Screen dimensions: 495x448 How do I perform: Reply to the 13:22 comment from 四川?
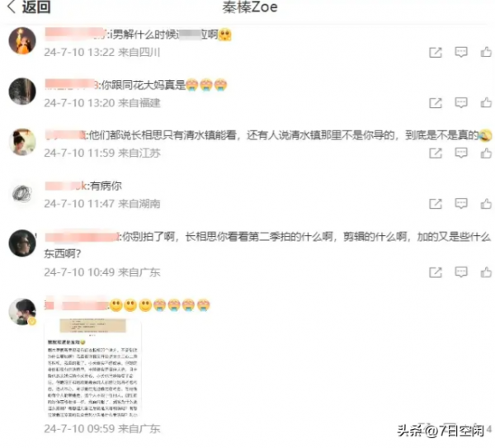click(x=461, y=52)
